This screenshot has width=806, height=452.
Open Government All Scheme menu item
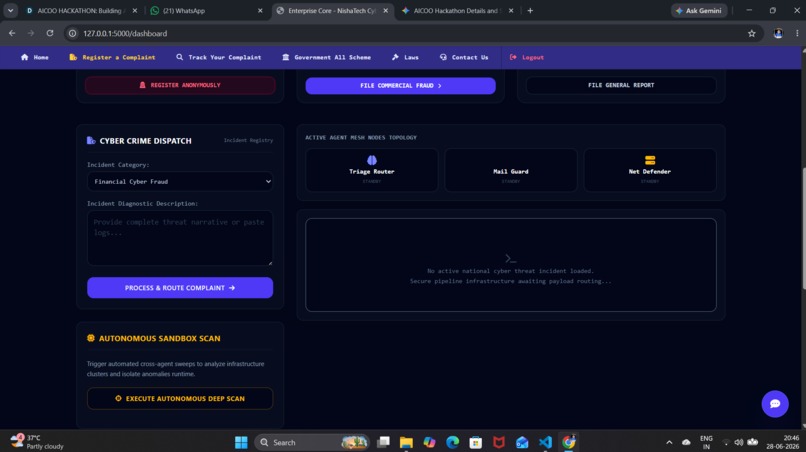(326, 57)
